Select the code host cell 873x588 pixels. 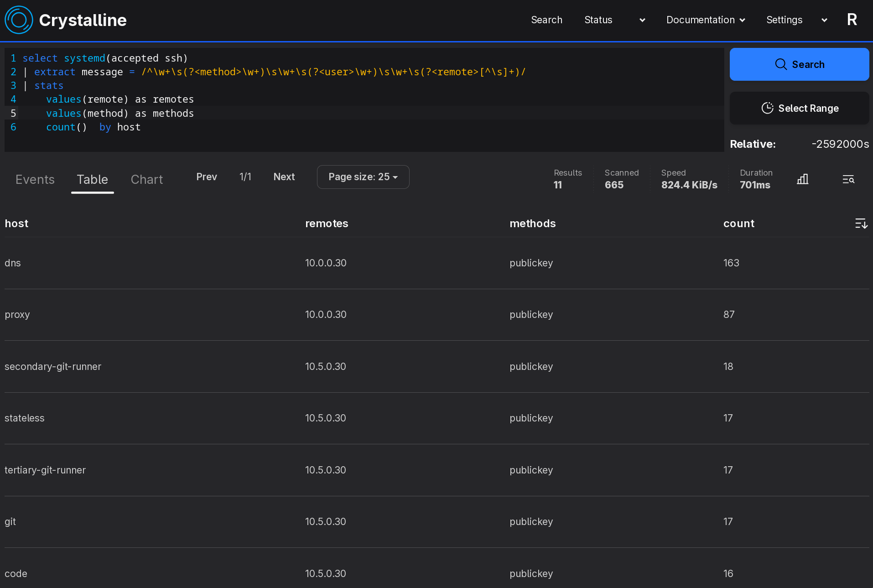(x=16, y=573)
